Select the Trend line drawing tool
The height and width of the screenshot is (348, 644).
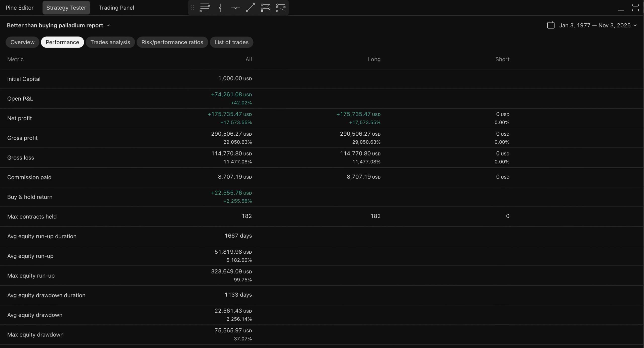[250, 8]
